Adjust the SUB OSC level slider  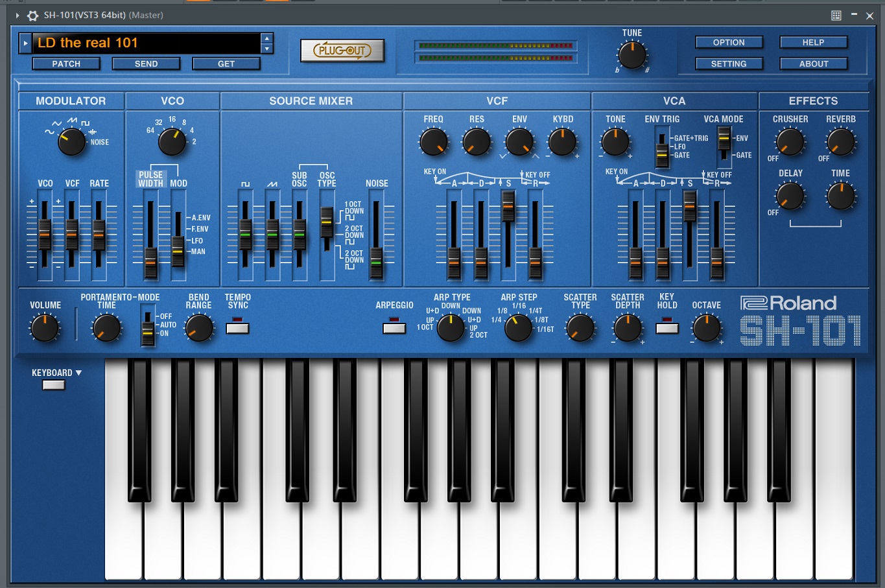tap(299, 234)
